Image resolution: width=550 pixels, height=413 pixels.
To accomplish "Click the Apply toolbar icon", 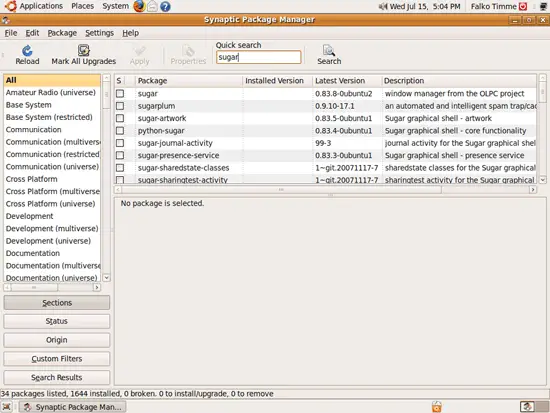I will (140, 51).
